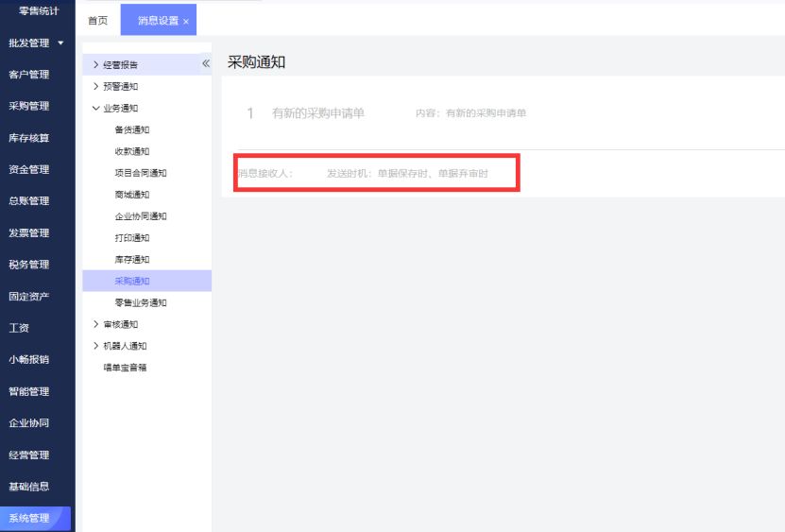Close the 消息设置 tab
785x532 pixels.
tap(186, 22)
